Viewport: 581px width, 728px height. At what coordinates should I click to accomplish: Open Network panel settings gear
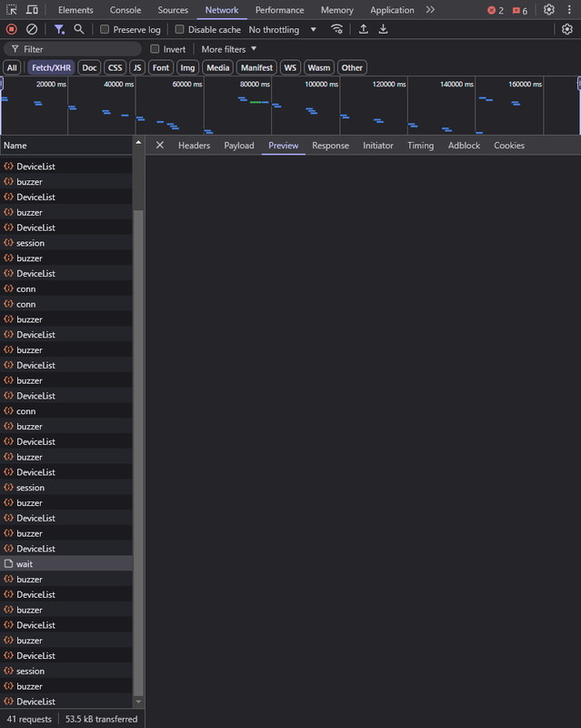point(567,29)
